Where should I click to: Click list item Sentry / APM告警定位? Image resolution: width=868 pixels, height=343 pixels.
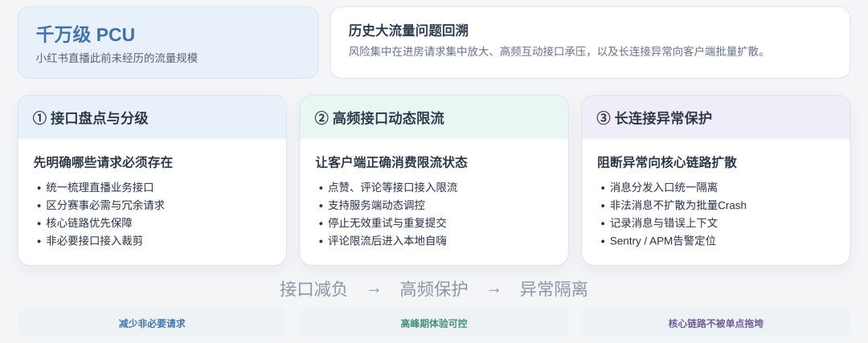pyautogui.click(x=662, y=241)
